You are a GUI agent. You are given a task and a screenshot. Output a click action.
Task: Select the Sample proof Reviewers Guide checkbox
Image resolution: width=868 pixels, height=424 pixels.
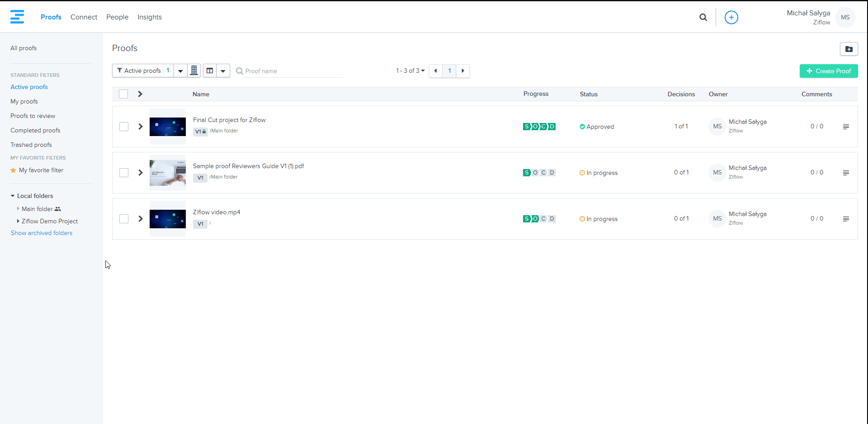[x=124, y=173]
